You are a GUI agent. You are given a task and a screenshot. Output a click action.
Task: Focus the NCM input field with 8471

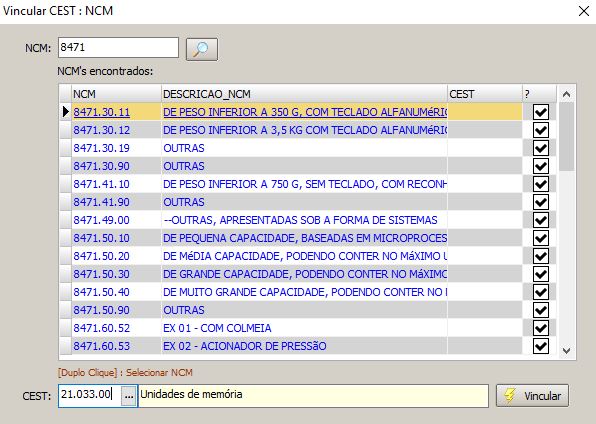[x=118, y=48]
